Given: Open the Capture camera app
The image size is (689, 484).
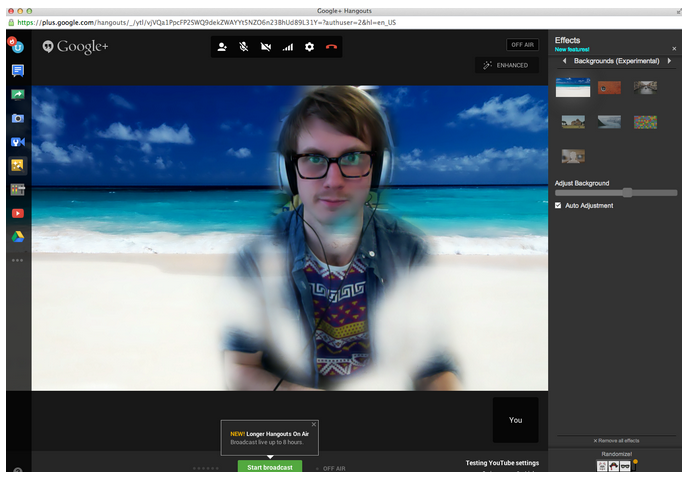Looking at the screenshot, I should (x=18, y=118).
